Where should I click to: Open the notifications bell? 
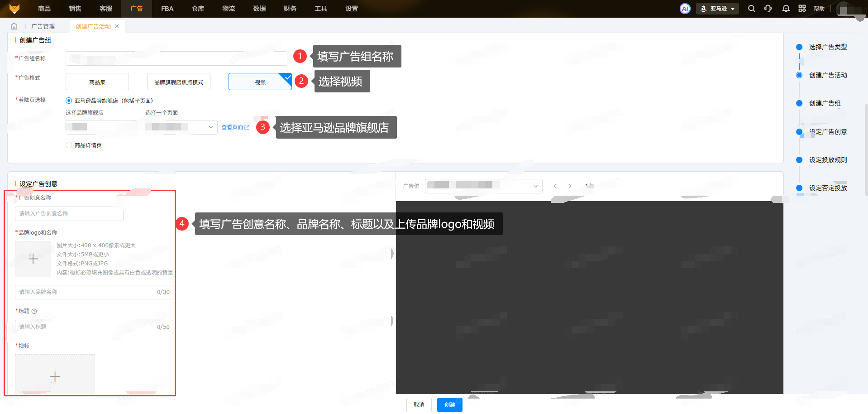786,9
